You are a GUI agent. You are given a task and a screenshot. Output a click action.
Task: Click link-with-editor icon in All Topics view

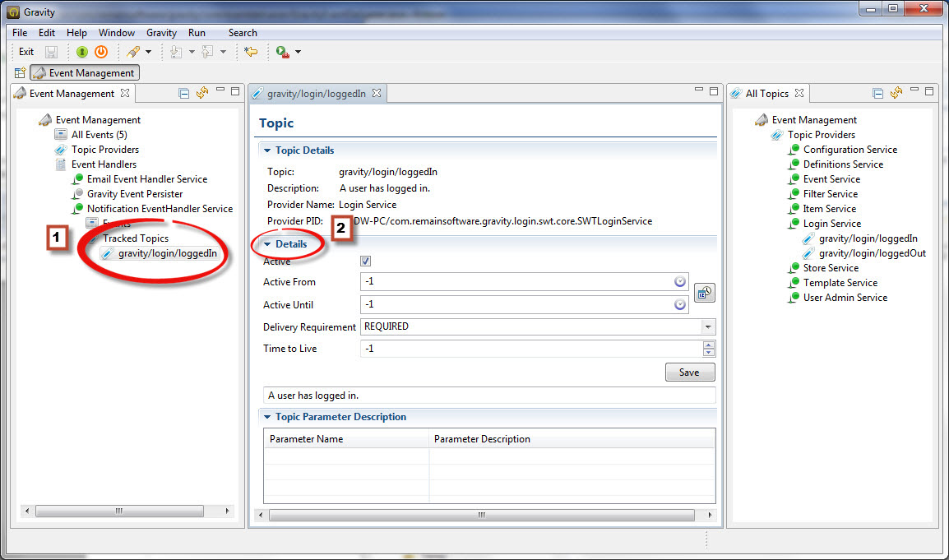click(896, 94)
